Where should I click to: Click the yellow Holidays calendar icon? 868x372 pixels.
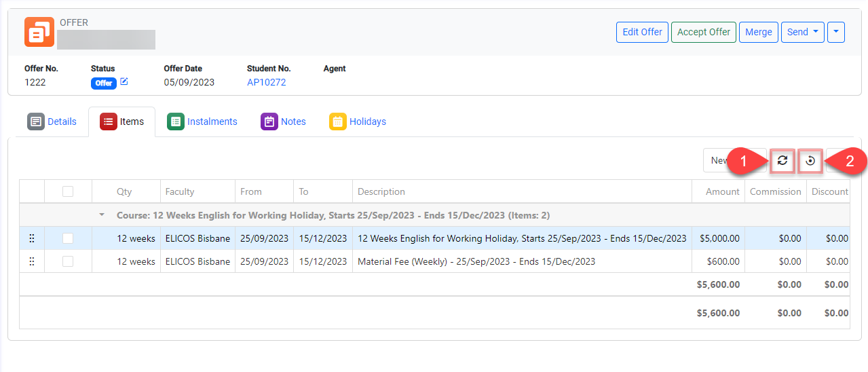(338, 122)
